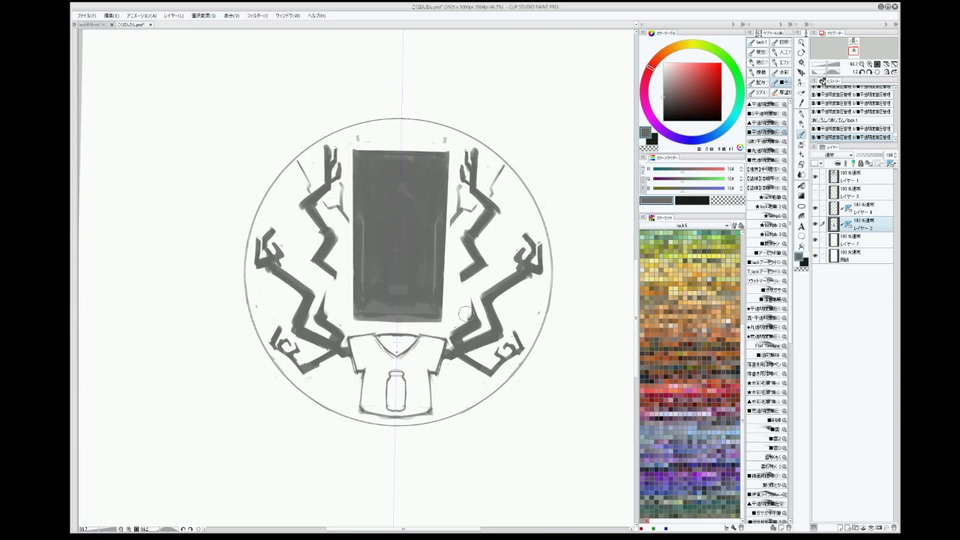Open Navigator panel menu button
Screen dimensions: 960x540
point(814,33)
